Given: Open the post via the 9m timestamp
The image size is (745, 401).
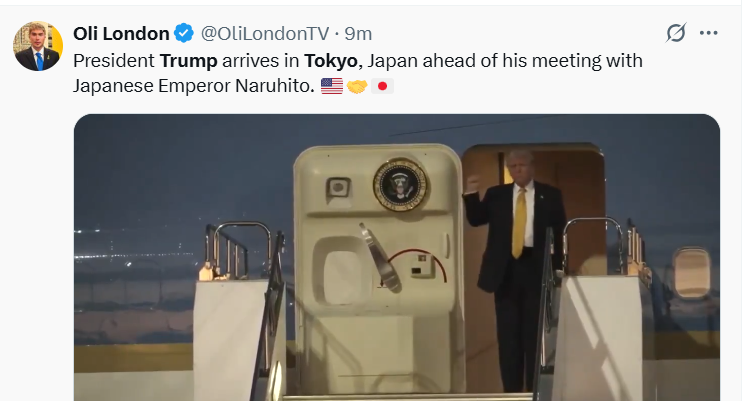Looking at the screenshot, I should click(358, 34).
